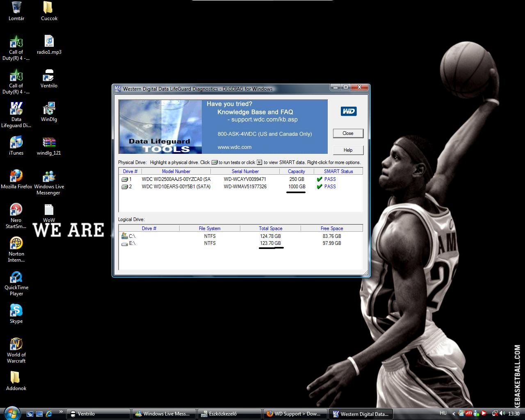Click 97.99 GB free space value
525x420 pixels.
coord(332,243)
